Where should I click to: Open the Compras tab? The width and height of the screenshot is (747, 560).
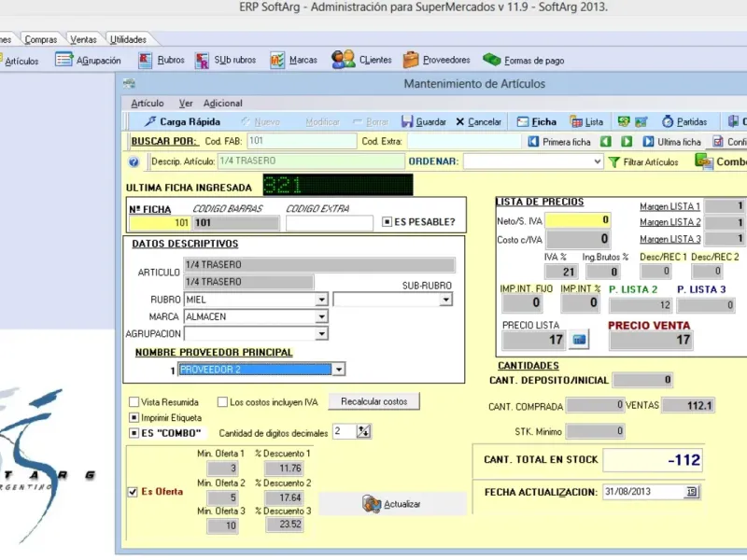point(41,39)
